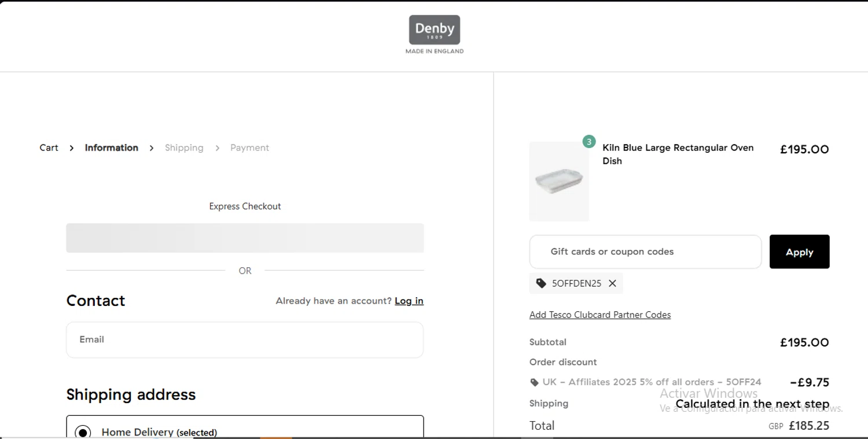
Task: Click the Express Checkout button placeholder
Action: pos(245,238)
